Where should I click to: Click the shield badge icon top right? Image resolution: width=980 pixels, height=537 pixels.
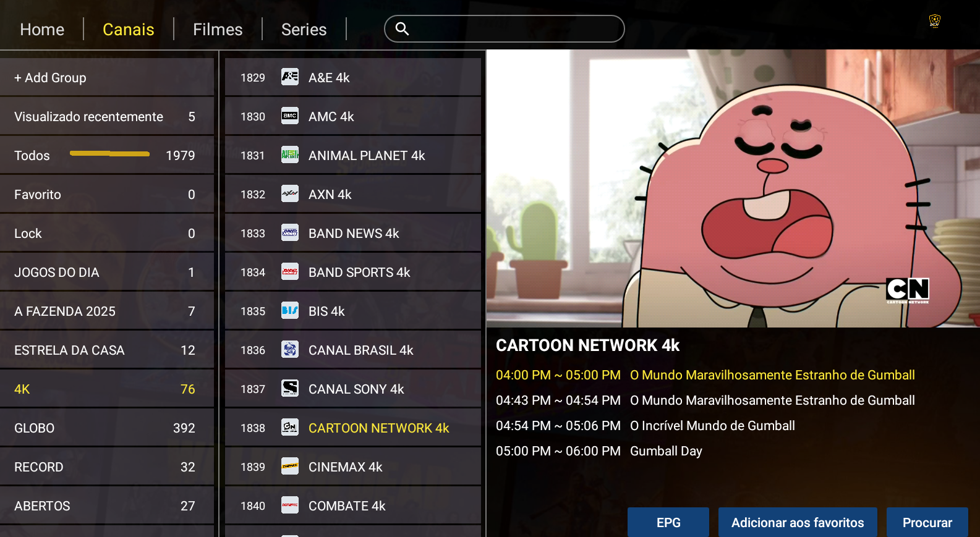coord(934,22)
